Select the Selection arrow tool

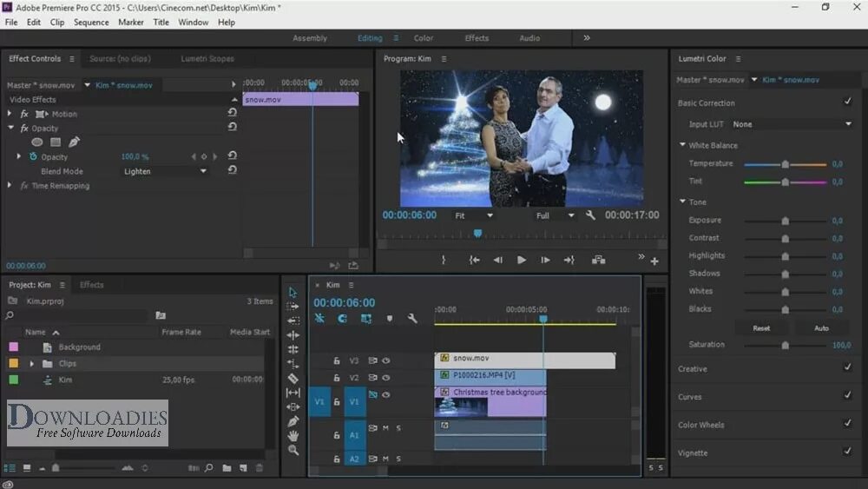coord(293,292)
